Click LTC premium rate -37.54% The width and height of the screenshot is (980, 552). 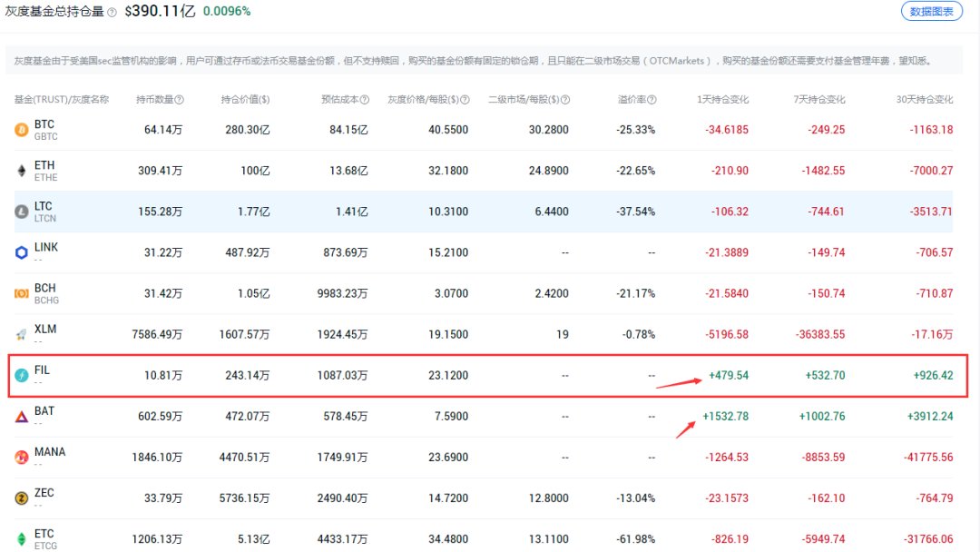coord(635,212)
